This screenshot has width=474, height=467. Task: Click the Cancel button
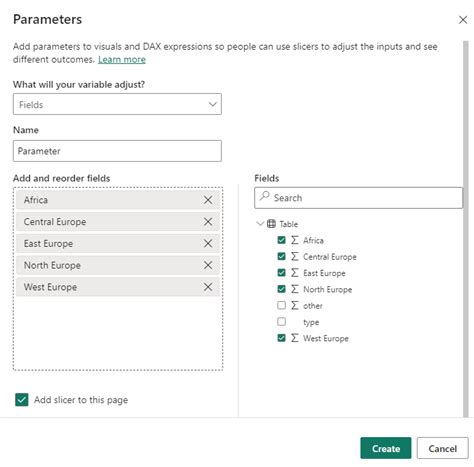click(x=442, y=448)
